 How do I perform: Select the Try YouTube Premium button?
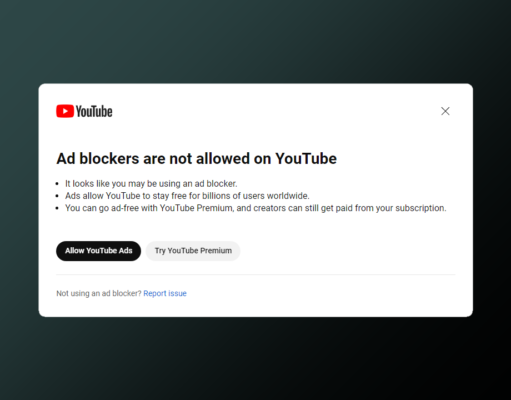[x=193, y=251]
